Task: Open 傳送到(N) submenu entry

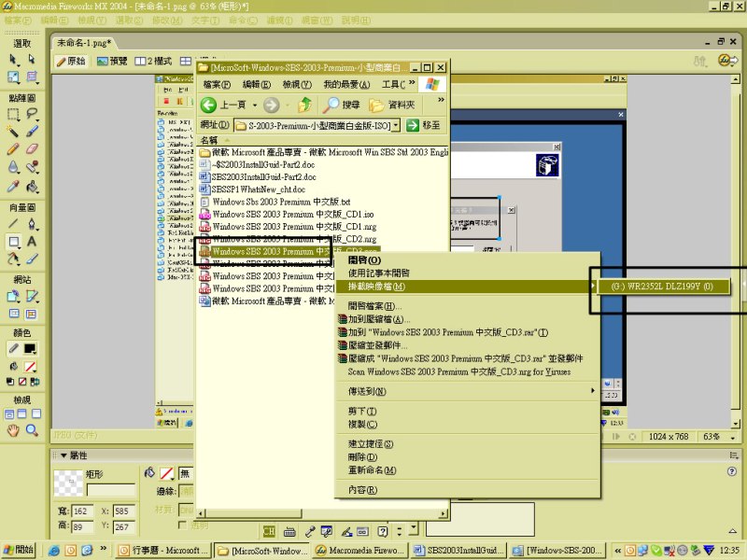Action: (x=468, y=391)
